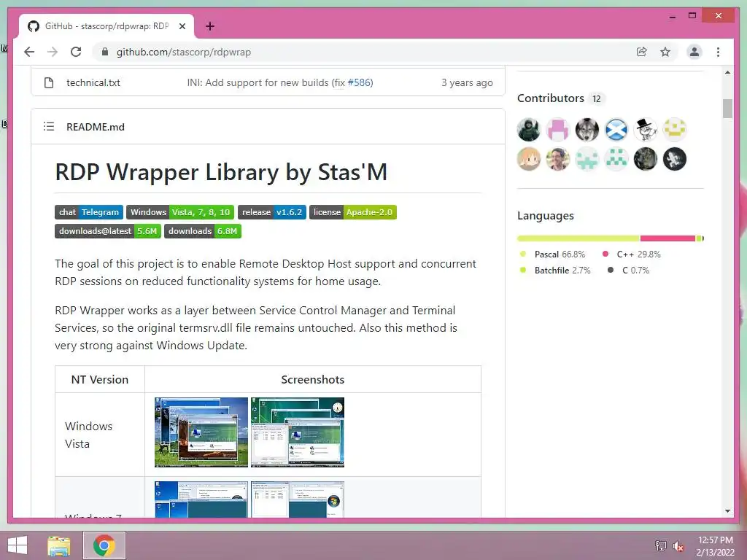Screen dimensions: 747x560
Task: Click the Windows Vista, 7, 8, 10 badge
Action: coord(180,212)
